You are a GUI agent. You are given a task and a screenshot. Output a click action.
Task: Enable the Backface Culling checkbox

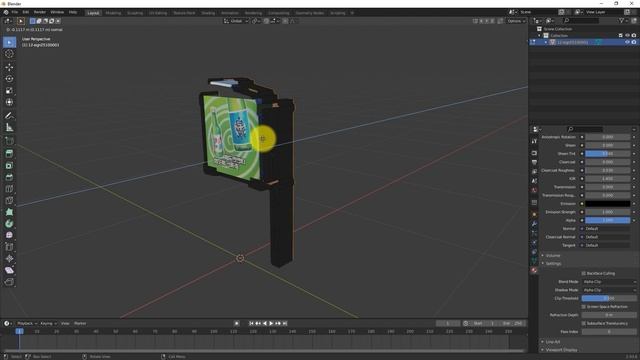(584, 273)
